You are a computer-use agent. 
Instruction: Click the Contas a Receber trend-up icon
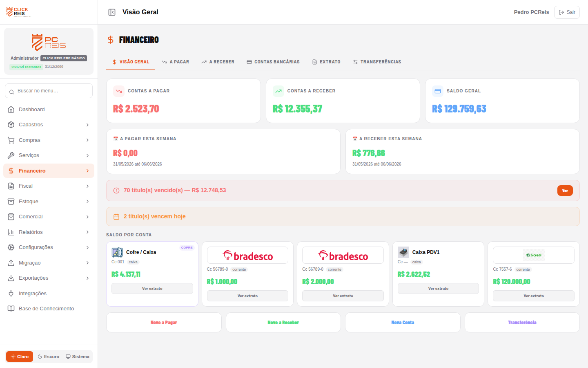[x=278, y=91]
